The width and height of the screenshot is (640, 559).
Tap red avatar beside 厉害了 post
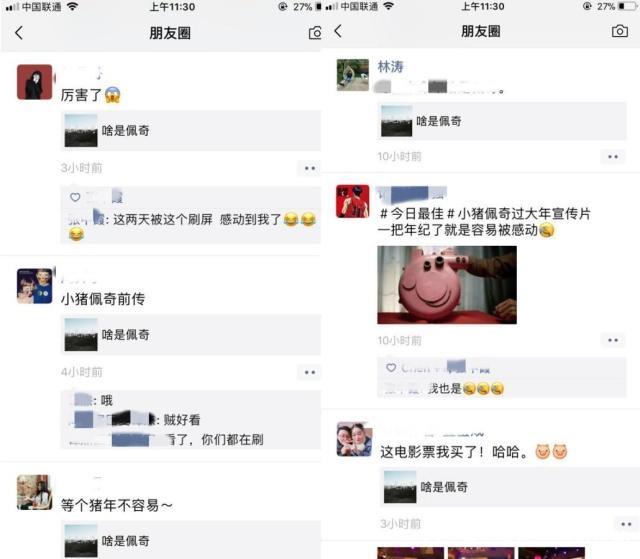click(x=35, y=82)
